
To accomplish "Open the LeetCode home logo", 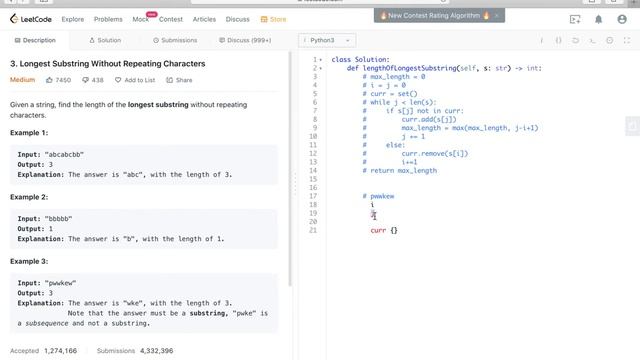I will pos(31,19).
